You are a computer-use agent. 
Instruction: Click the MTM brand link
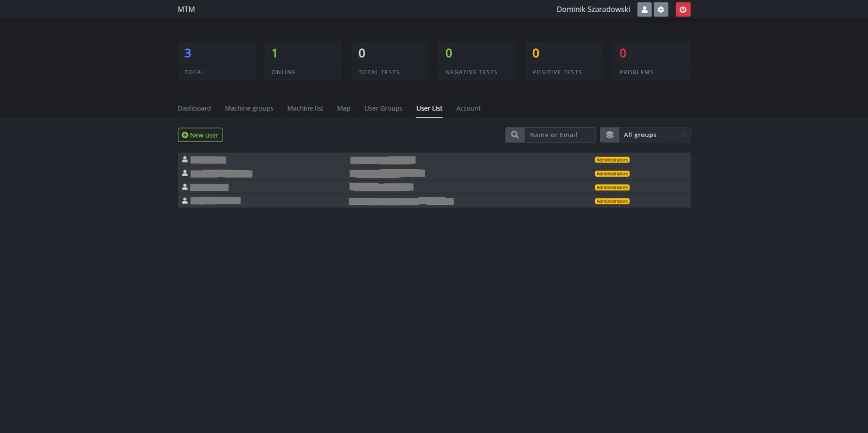[186, 9]
